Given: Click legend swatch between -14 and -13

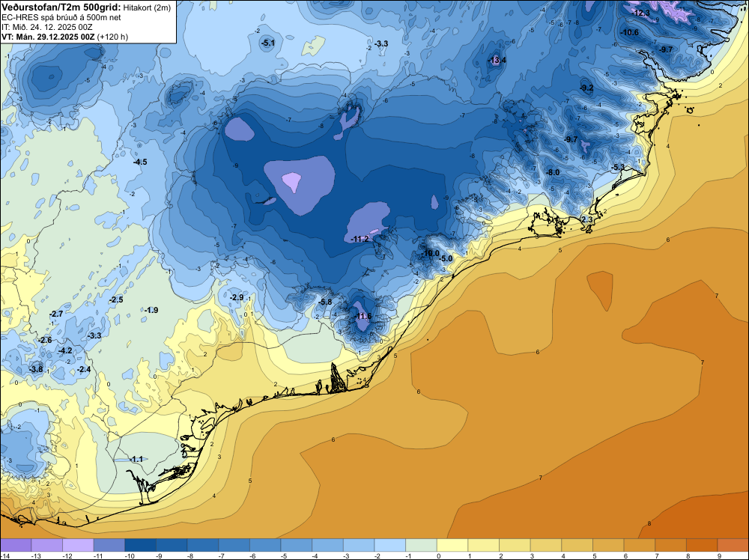Looking at the screenshot, I should click(x=16, y=545).
